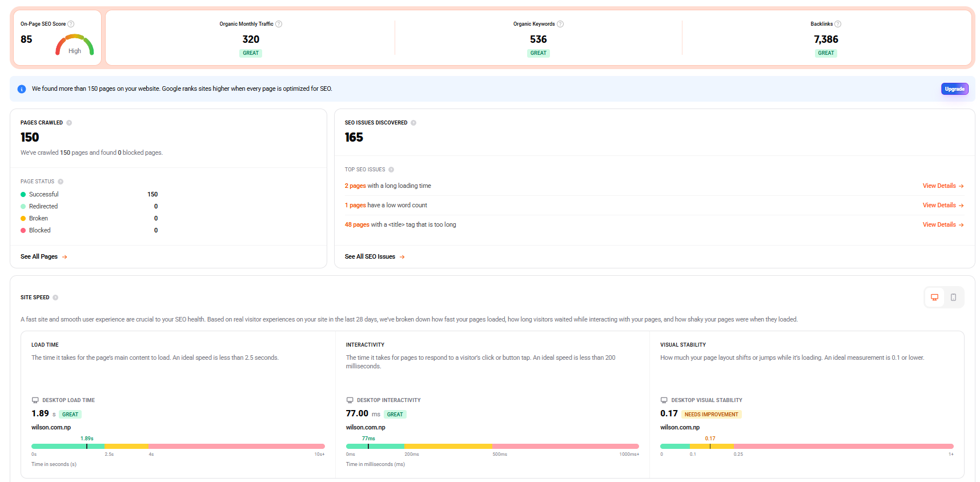Viewport: 980px width, 482px height.
Task: Click the Pages Crawled info icon
Action: 69,123
